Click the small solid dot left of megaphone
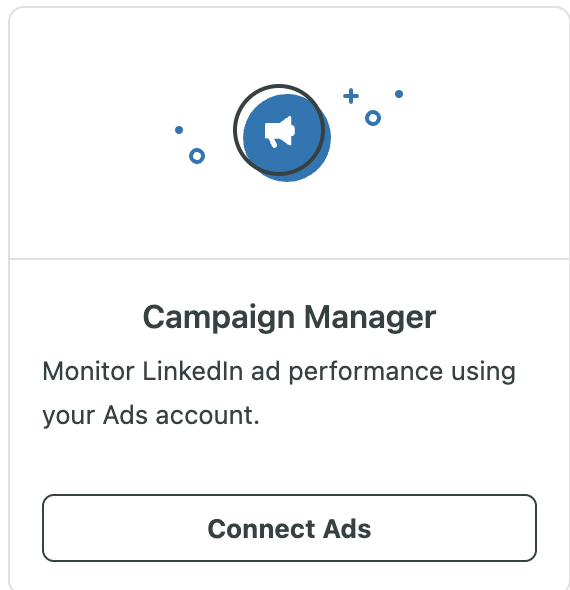Viewport: 570px width, 590px height. [x=179, y=130]
